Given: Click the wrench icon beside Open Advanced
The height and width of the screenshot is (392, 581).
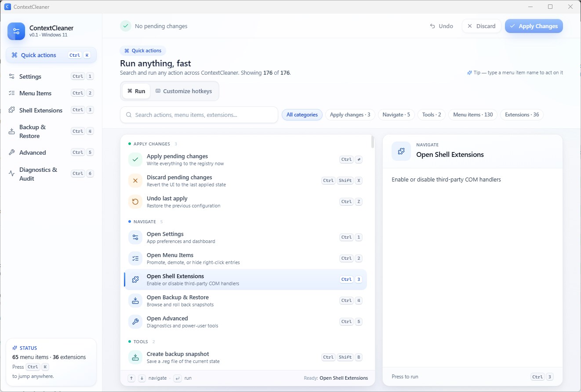Looking at the screenshot, I should tap(135, 322).
